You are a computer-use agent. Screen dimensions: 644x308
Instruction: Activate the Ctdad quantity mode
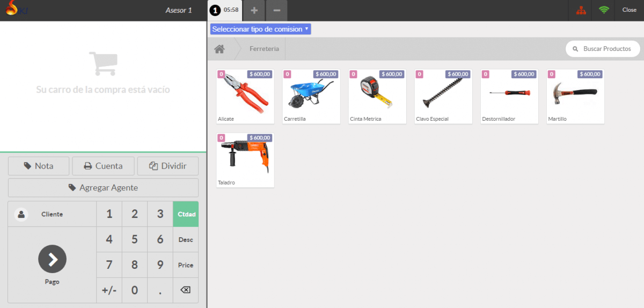186,214
